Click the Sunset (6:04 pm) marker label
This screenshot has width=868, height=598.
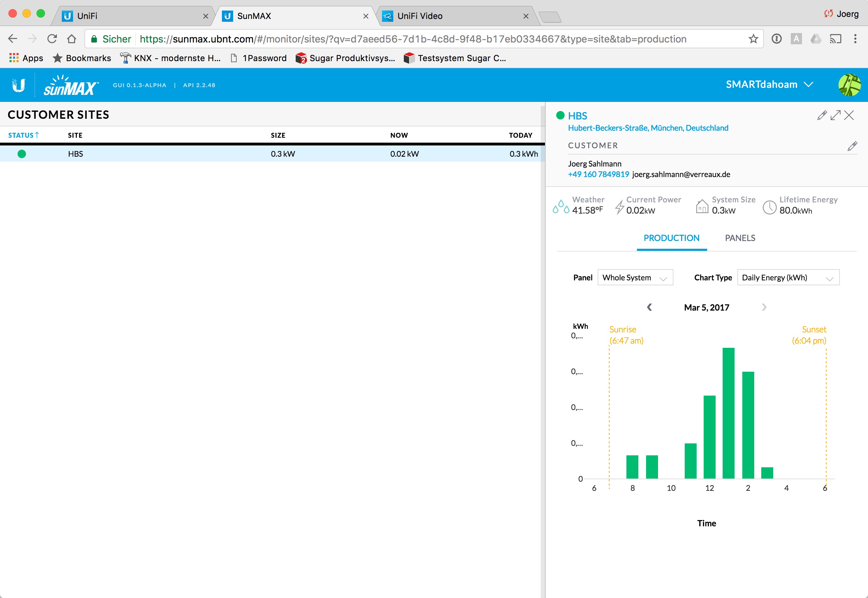point(809,335)
